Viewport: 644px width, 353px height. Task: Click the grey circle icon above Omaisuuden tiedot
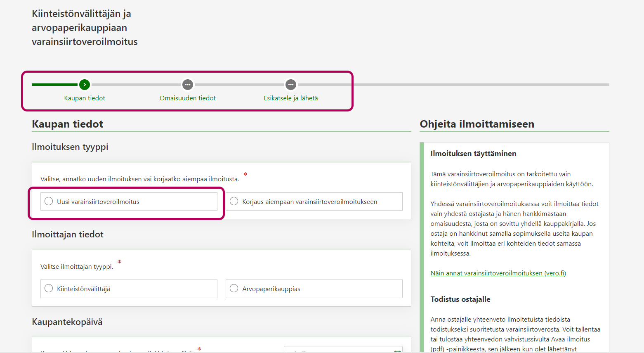pos(188,85)
